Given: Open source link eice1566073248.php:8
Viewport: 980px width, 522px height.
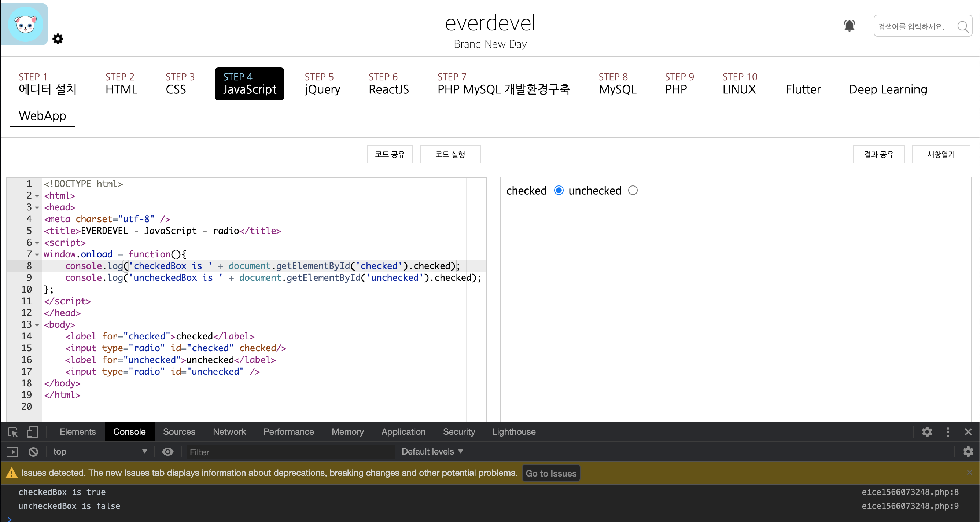Looking at the screenshot, I should click(910, 492).
